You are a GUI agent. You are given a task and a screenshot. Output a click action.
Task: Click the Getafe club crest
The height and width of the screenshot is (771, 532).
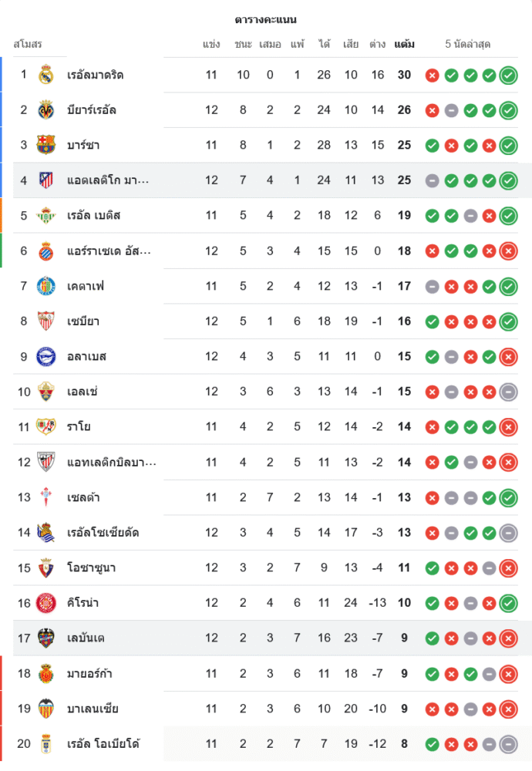pyautogui.click(x=46, y=286)
